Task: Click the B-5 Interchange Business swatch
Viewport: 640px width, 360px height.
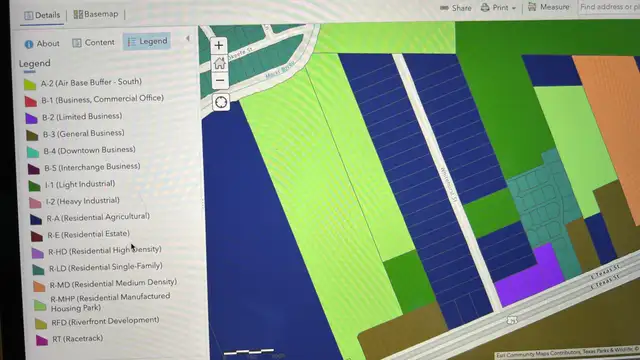Action: (x=33, y=169)
